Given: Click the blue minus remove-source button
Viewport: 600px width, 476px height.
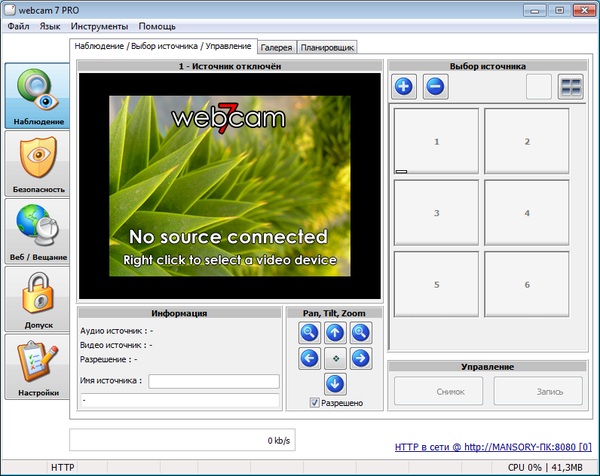Looking at the screenshot, I should click(435, 87).
